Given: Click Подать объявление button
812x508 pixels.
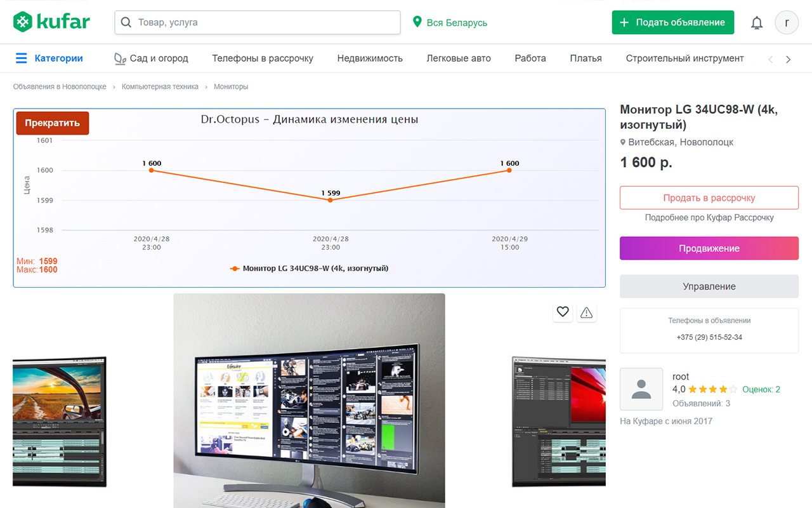Looking at the screenshot, I should [x=673, y=22].
